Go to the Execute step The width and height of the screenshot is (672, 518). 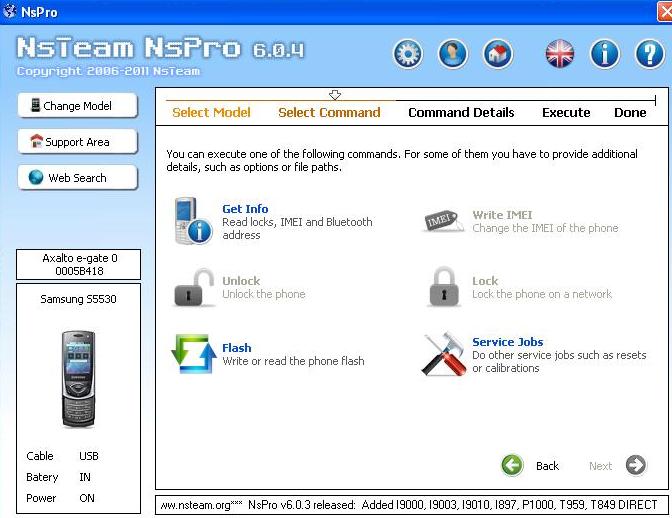pyautogui.click(x=566, y=112)
